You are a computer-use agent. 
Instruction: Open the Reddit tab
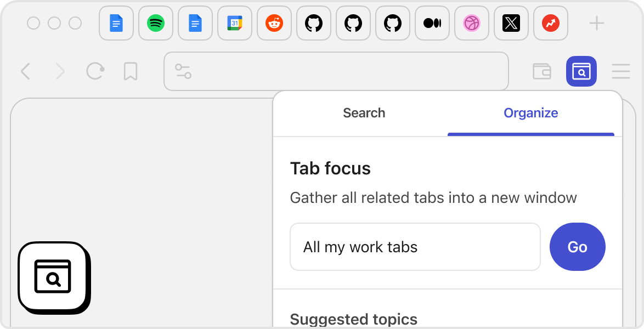click(274, 23)
